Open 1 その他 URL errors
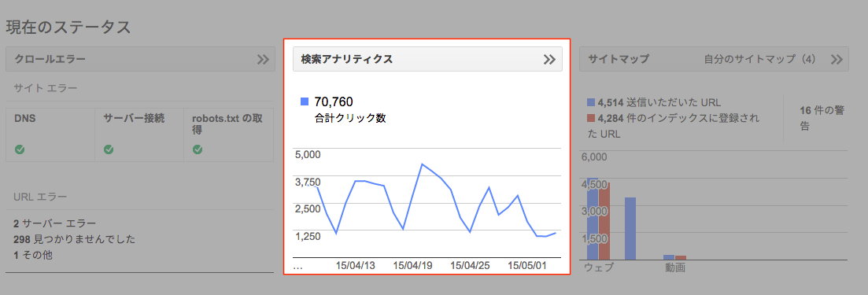The width and height of the screenshot is (868, 295). coord(33,255)
